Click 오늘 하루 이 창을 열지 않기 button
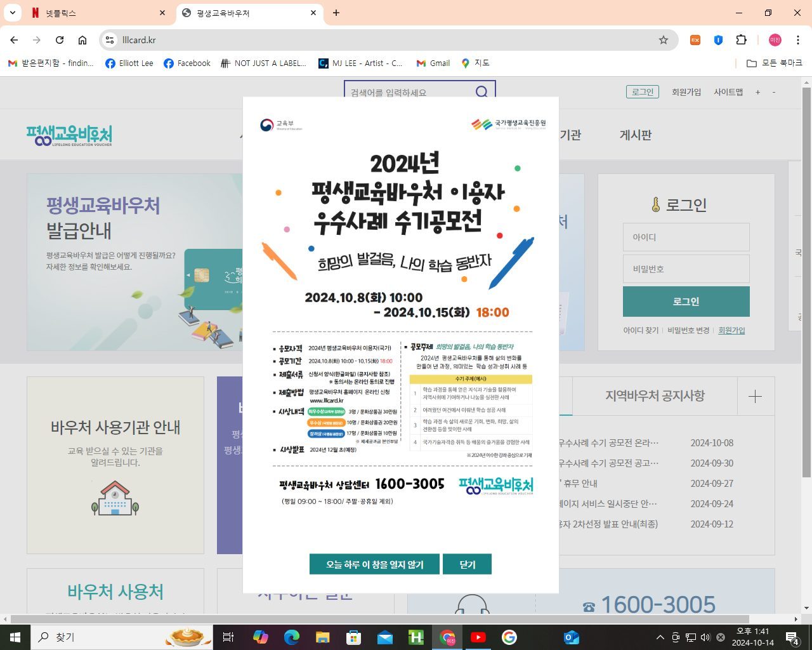Screen dimensions: 812x650 coord(374,564)
